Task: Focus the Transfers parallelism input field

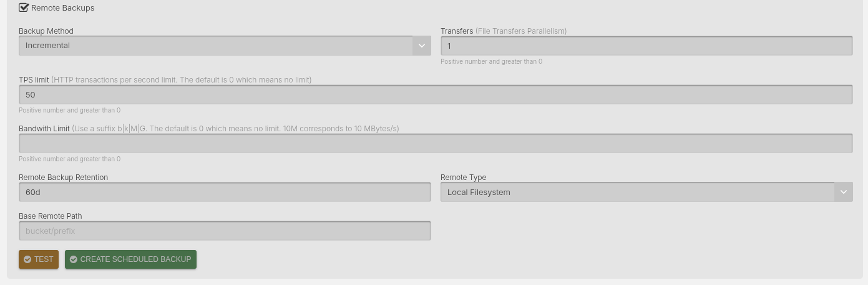Action: [646, 46]
